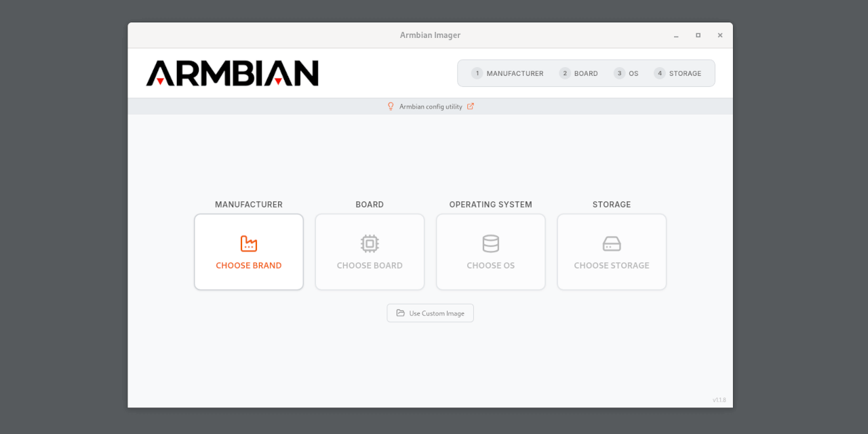Click the lightbulb icon beside Armbian config utility

coord(391,106)
